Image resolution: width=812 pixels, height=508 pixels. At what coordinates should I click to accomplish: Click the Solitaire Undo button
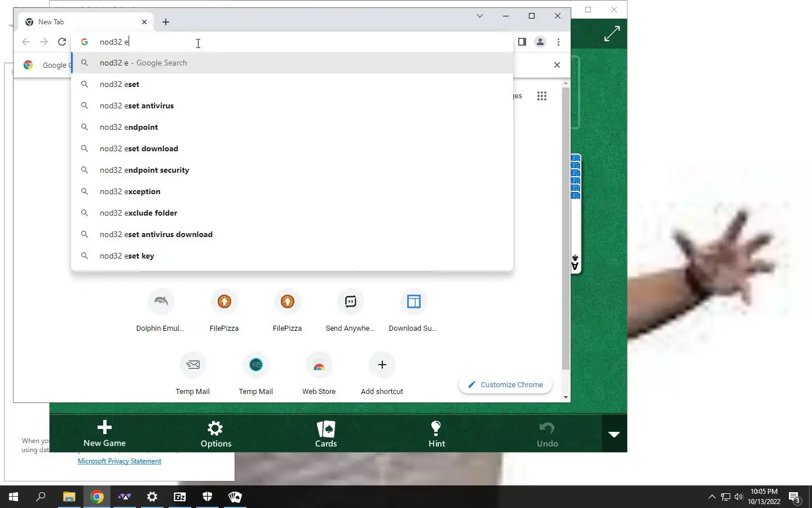click(547, 434)
